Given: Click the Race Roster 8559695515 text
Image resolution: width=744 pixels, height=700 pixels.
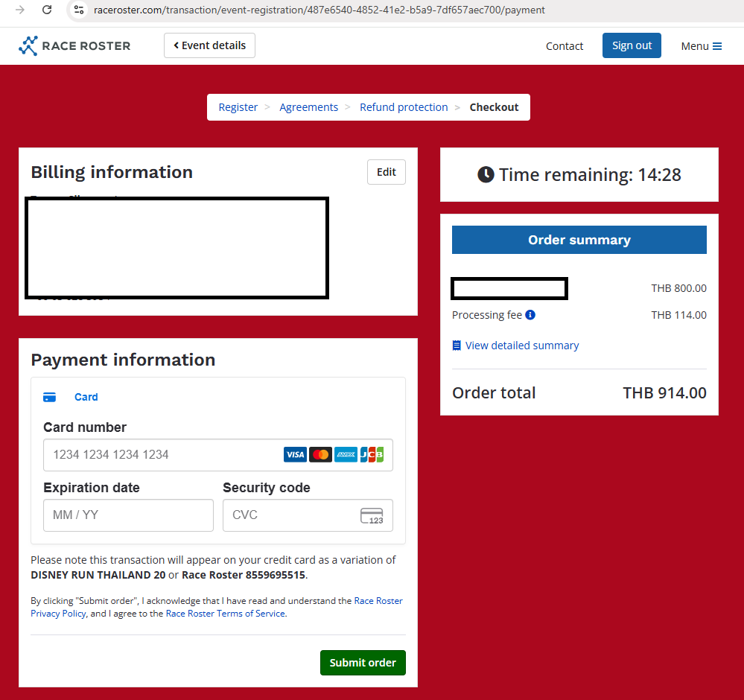Looking at the screenshot, I should (x=244, y=575).
